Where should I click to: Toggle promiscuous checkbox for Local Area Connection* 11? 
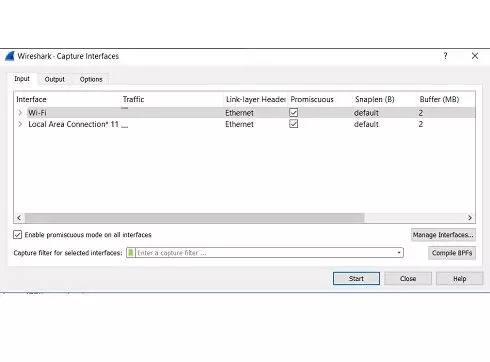pos(294,124)
